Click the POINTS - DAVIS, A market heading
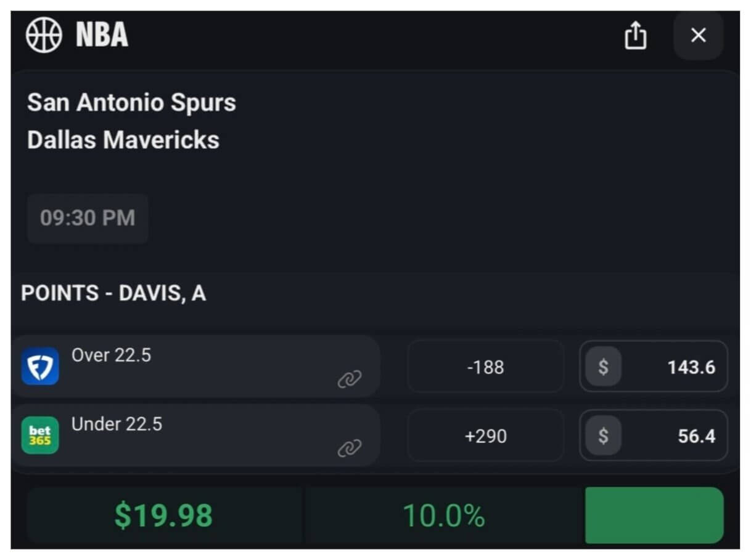The image size is (751, 560). [113, 293]
